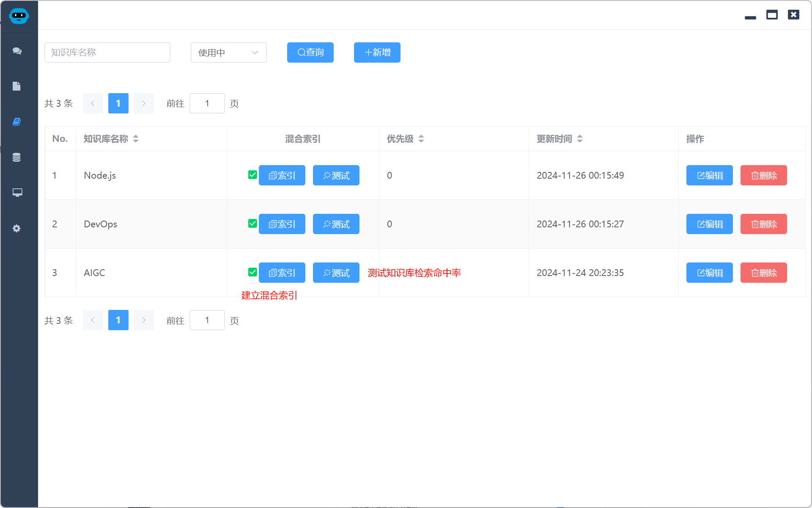
Task: Toggle hybrid index checkbox for Node.js
Action: pyautogui.click(x=252, y=175)
